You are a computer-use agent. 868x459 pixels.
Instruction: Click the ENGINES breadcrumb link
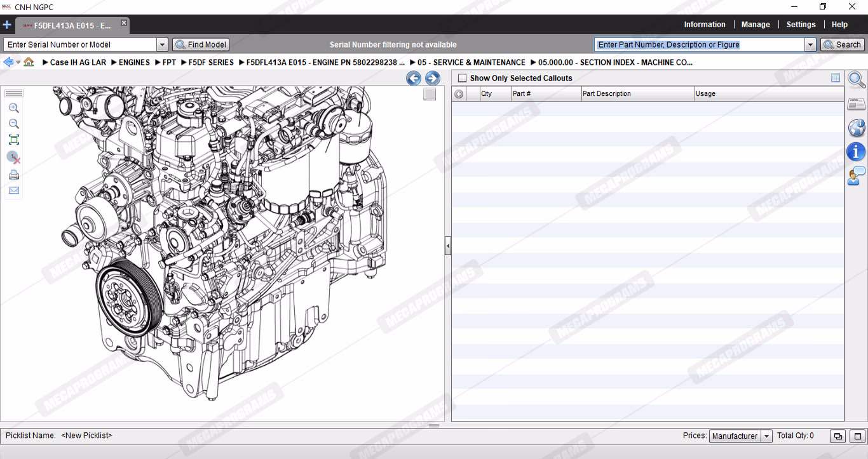134,62
